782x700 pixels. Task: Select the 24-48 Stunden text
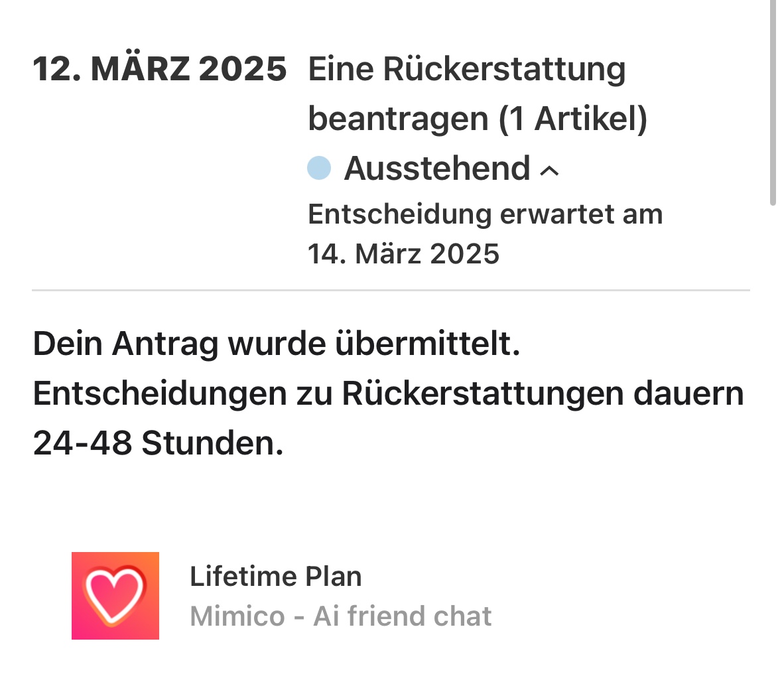coord(158,443)
